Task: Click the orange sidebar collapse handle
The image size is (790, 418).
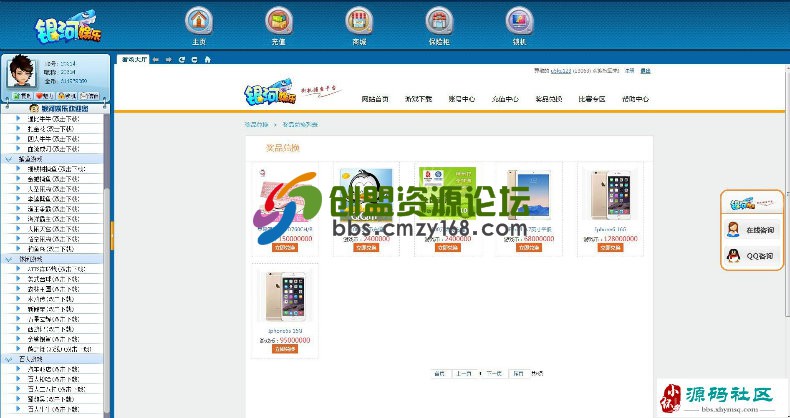Action: 112,236
